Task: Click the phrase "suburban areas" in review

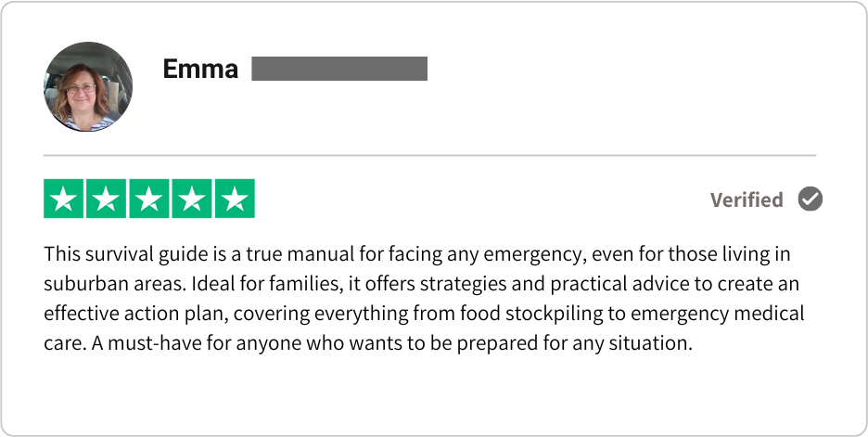Action: pyautogui.click(x=98, y=284)
